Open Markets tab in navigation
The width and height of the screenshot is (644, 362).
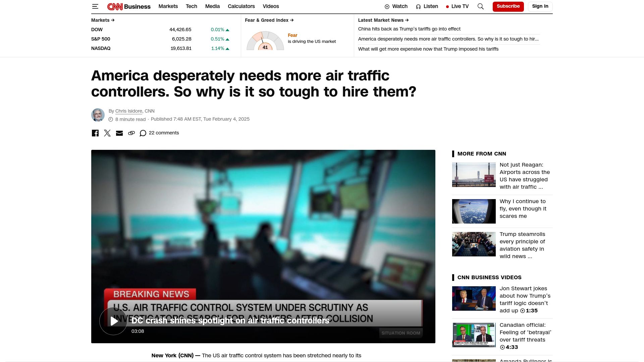point(168,6)
